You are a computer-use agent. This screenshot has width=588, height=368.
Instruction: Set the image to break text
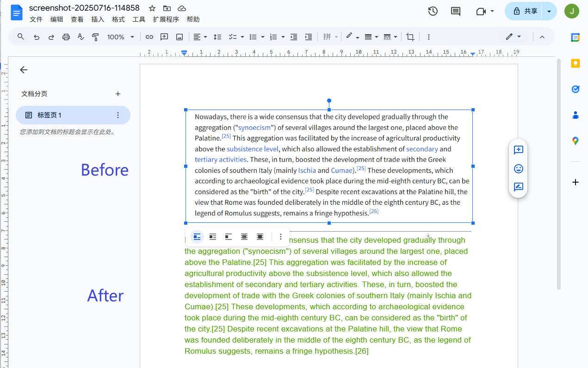click(x=229, y=237)
